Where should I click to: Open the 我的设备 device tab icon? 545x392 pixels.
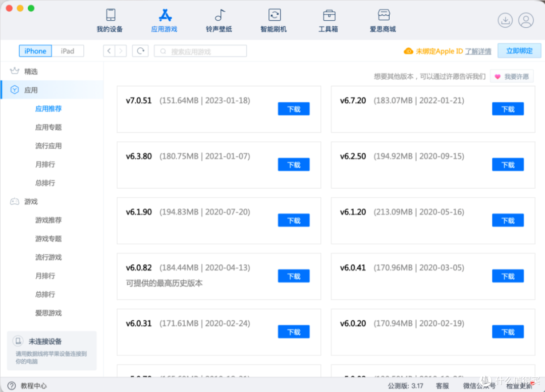(111, 15)
